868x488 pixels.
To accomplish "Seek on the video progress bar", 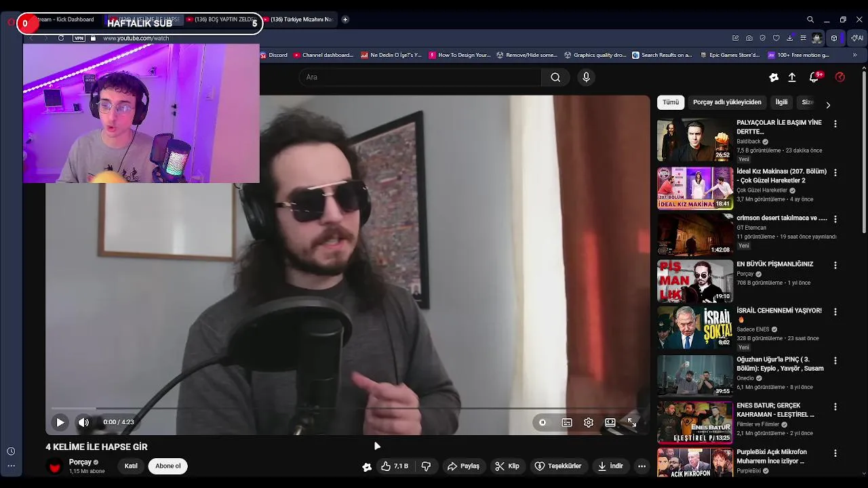I will coord(347,409).
